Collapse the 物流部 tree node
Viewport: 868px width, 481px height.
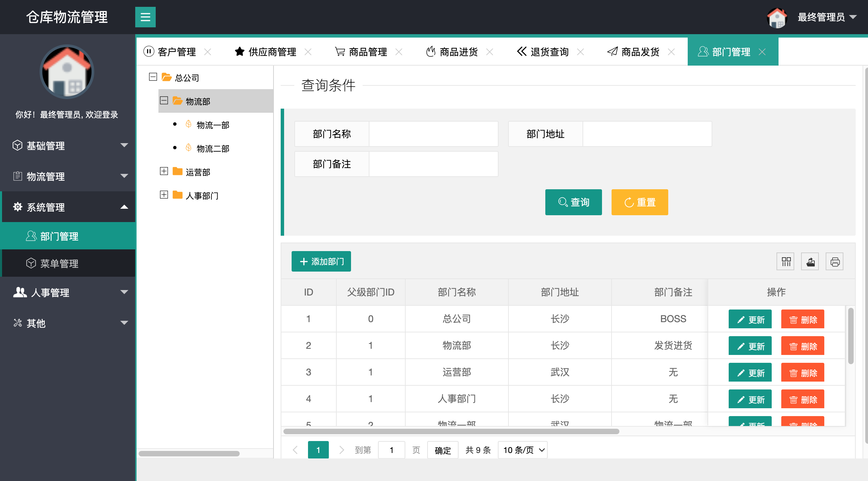[164, 100]
